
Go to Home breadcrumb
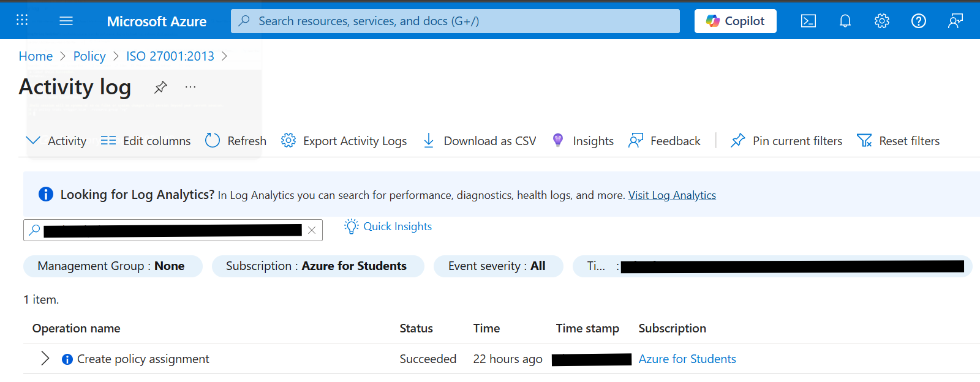[36, 56]
